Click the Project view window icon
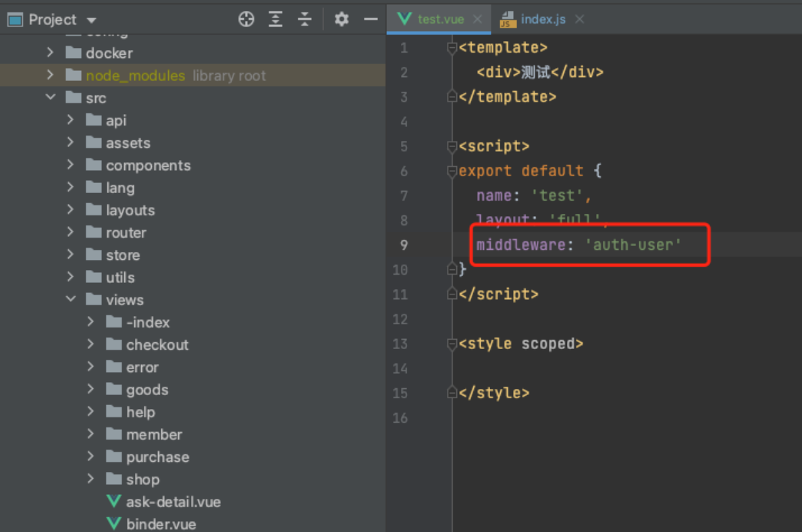The width and height of the screenshot is (802, 532). point(15,20)
